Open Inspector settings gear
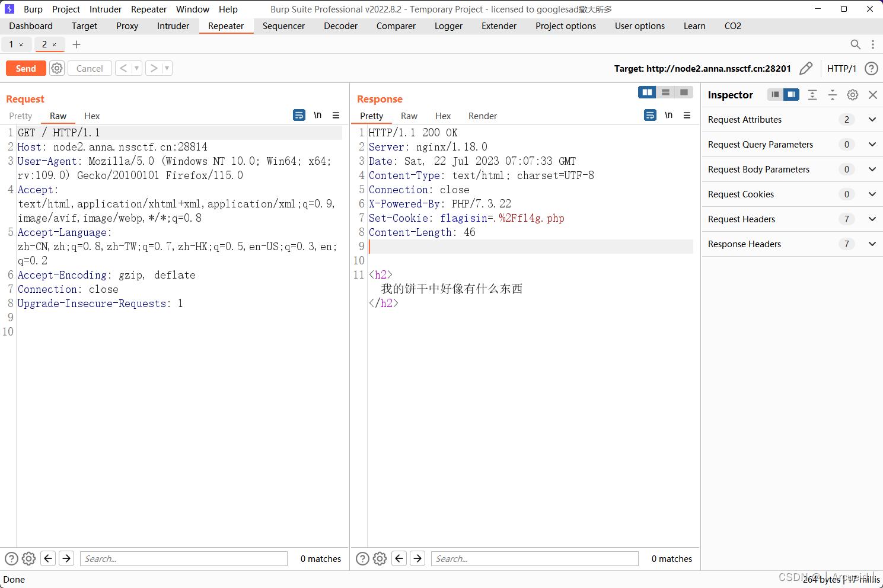Viewport: 883px width, 588px height. 853,95
